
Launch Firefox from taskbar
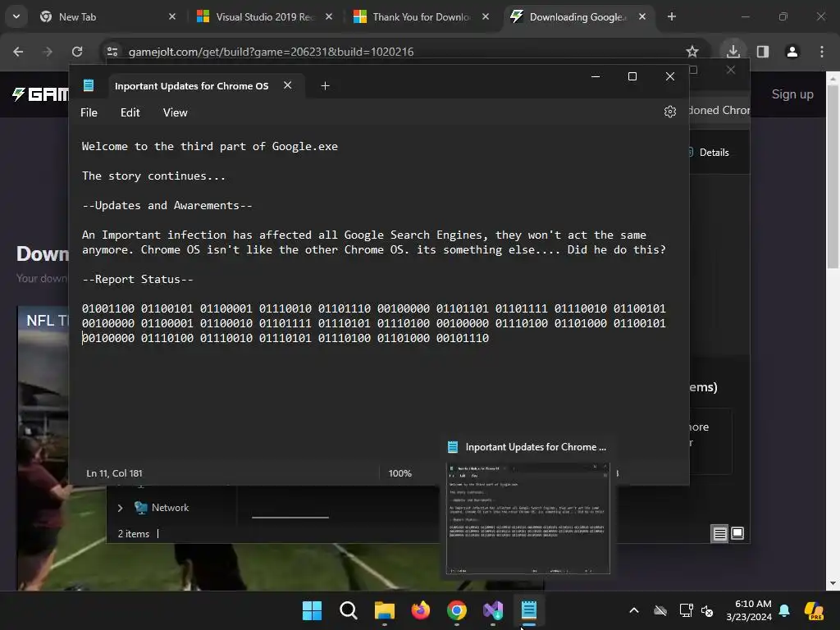point(421,610)
